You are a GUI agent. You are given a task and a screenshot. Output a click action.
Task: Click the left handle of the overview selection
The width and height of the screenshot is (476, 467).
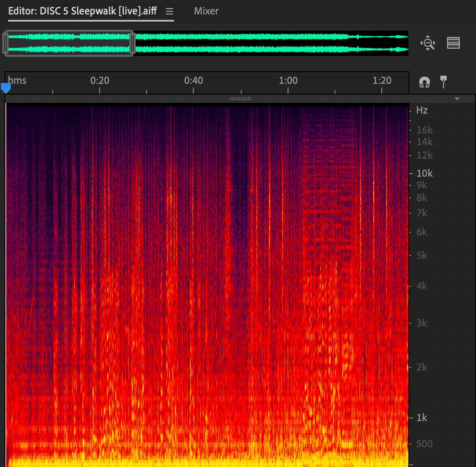[x=6, y=43]
